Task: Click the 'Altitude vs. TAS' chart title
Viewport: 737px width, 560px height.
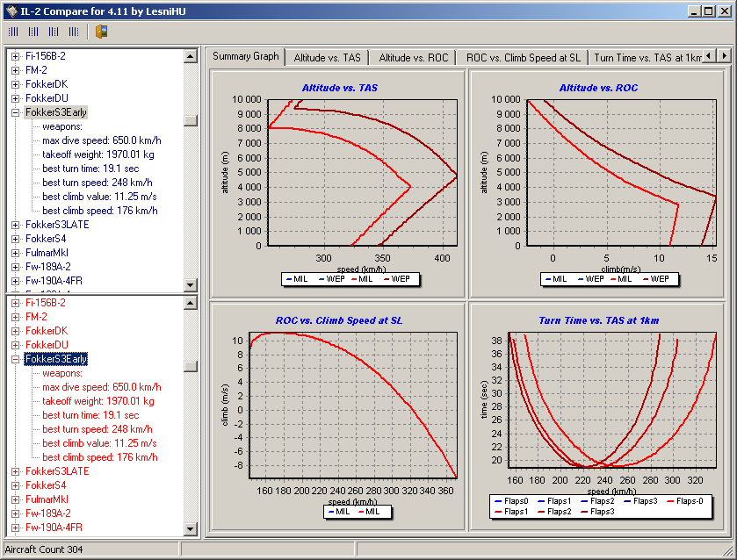Action: [x=339, y=88]
